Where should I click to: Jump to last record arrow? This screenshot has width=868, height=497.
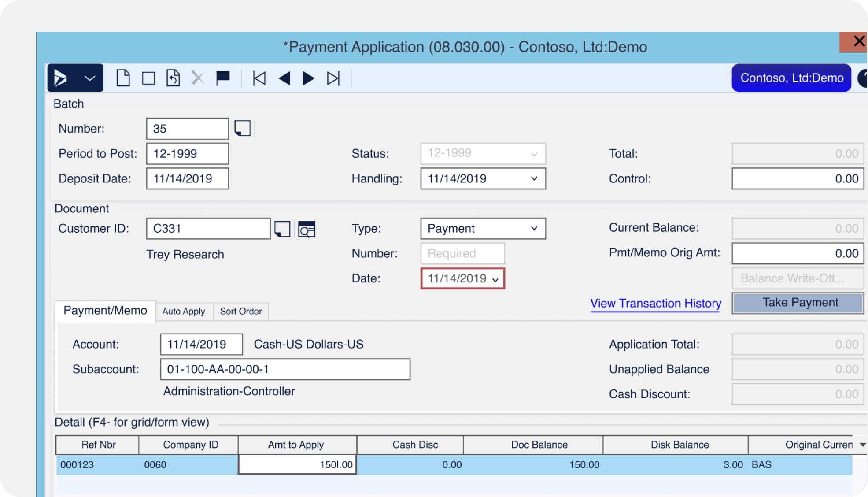pos(333,78)
